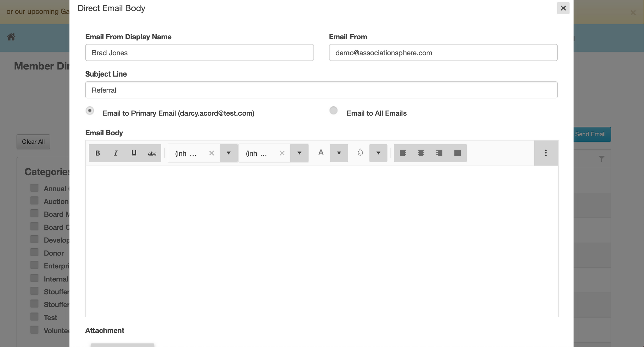Select Email to Primary Email option
Image resolution: width=644 pixels, height=347 pixels.
tap(90, 110)
